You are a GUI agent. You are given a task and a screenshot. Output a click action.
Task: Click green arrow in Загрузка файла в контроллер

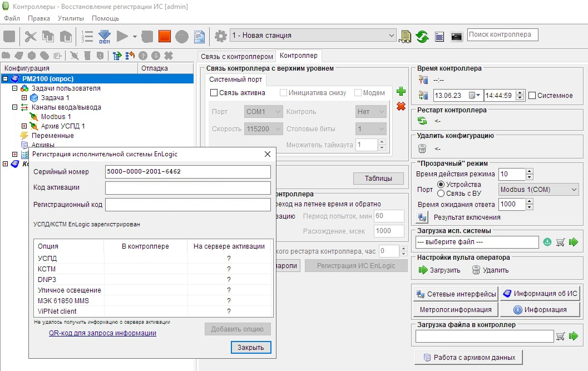point(574,336)
